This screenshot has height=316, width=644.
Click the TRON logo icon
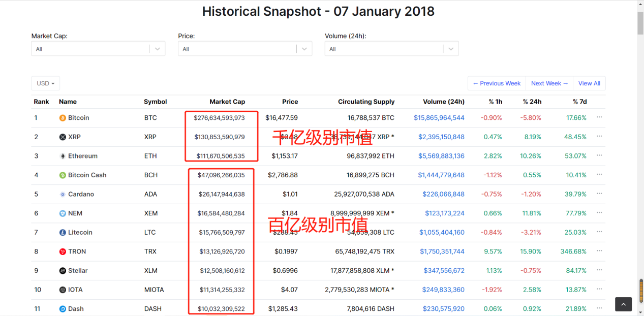(x=63, y=251)
